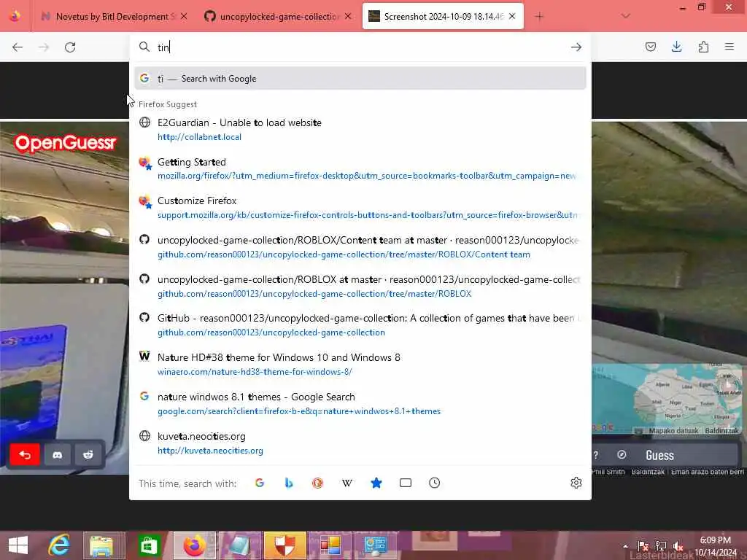Close the Novetus tab

pyautogui.click(x=184, y=16)
